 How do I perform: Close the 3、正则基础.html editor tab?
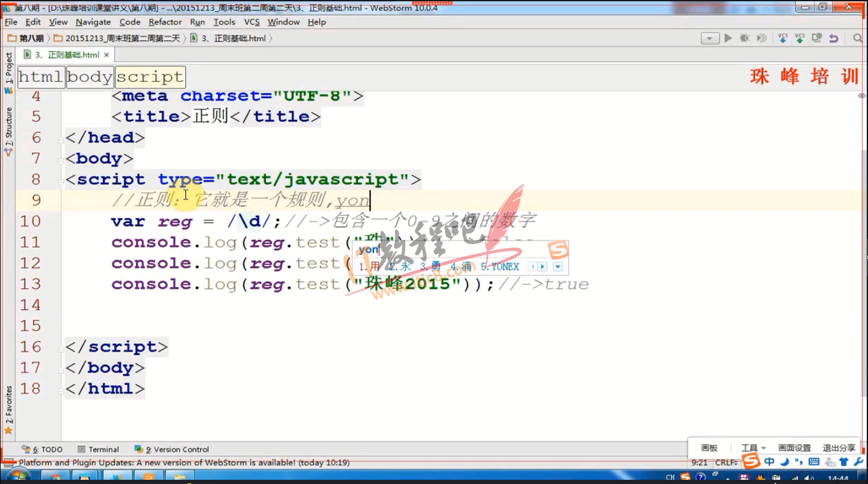pyautogui.click(x=106, y=55)
